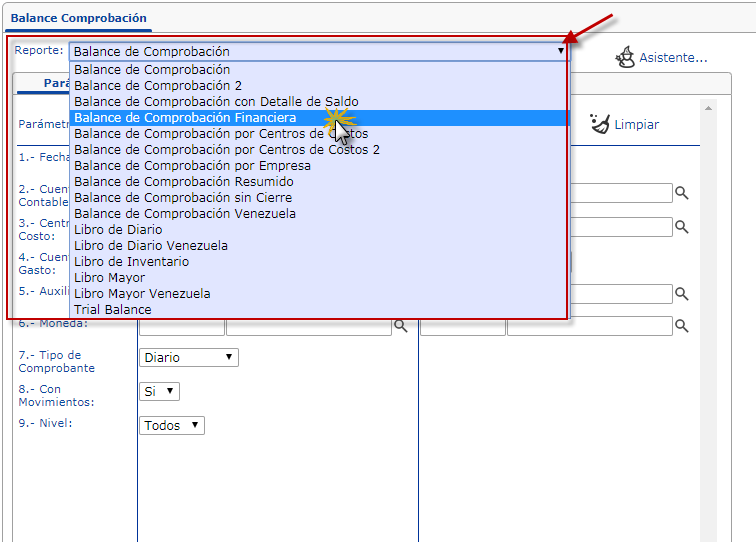Click the Centro de Costo row search magnifier

click(681, 227)
